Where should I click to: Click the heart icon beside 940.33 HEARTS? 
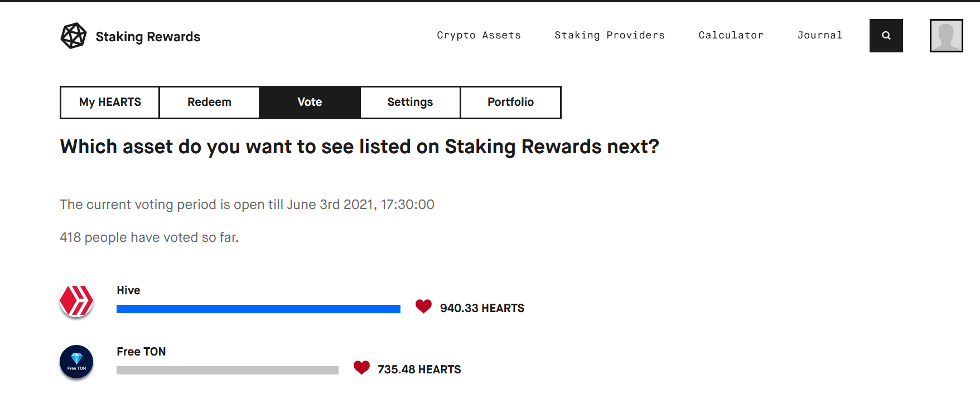pos(424,306)
